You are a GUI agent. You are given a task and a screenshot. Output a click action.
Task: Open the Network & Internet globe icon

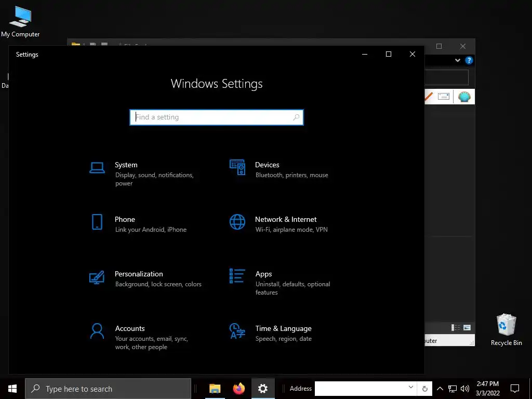click(237, 222)
